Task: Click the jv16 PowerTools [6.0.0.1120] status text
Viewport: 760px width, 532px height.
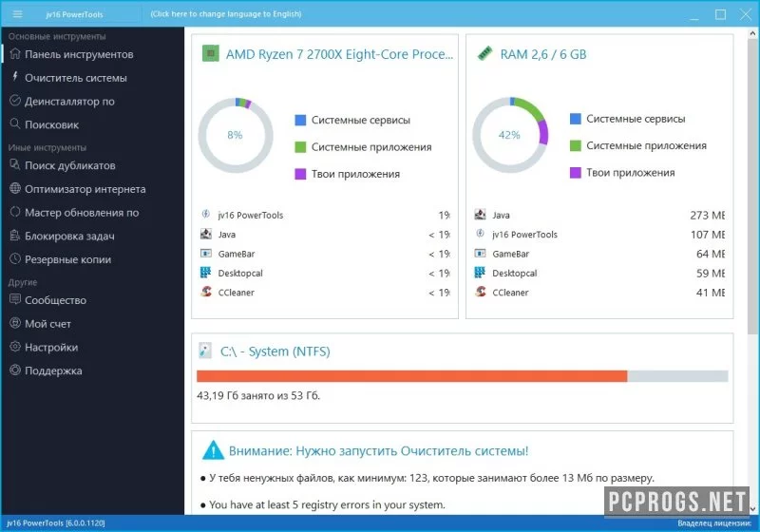Action: [x=56, y=523]
